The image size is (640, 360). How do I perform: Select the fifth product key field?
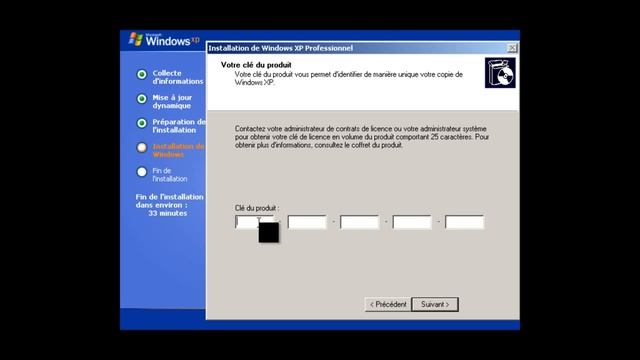464,222
